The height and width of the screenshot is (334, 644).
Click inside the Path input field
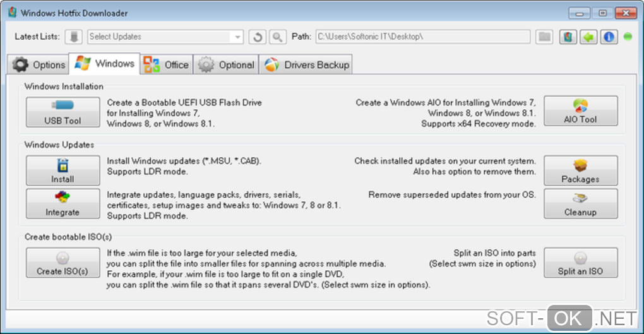coord(422,37)
